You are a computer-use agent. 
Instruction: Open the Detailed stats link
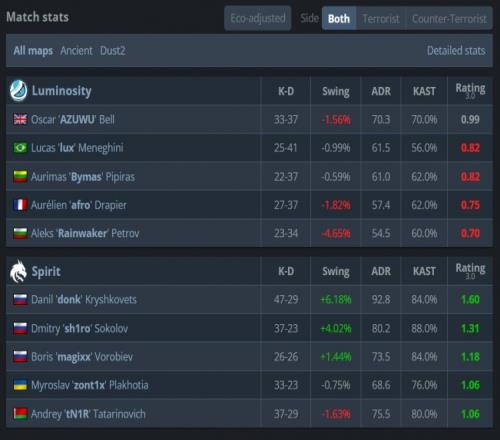456,51
